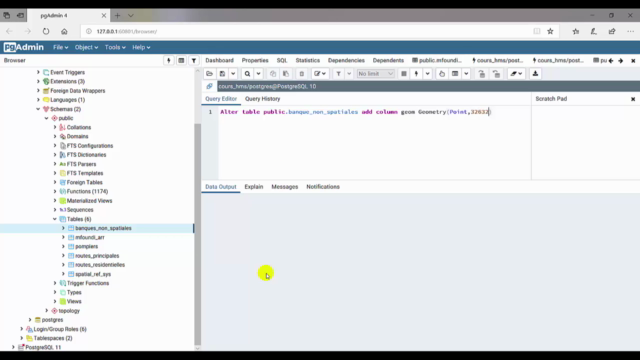640x360 pixels.
Task: Collapse the Tables (6) node
Action: 55,219
